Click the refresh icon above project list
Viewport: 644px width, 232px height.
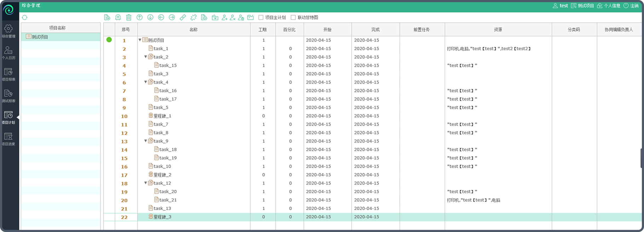[x=24, y=17]
